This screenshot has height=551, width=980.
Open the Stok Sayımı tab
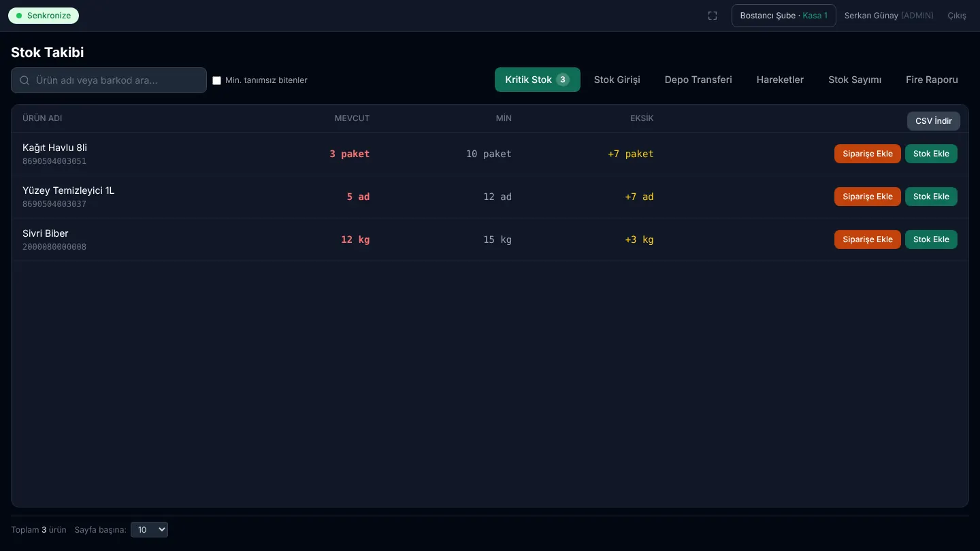coord(855,80)
